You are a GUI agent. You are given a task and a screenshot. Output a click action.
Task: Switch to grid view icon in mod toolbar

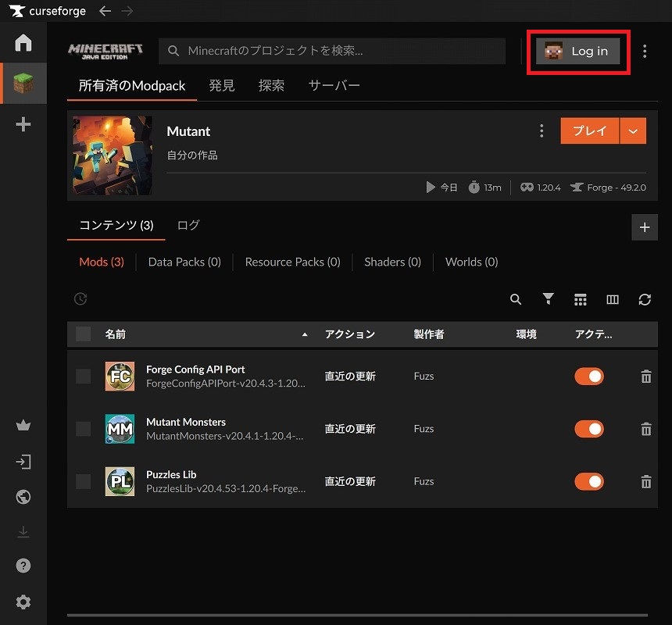[580, 299]
